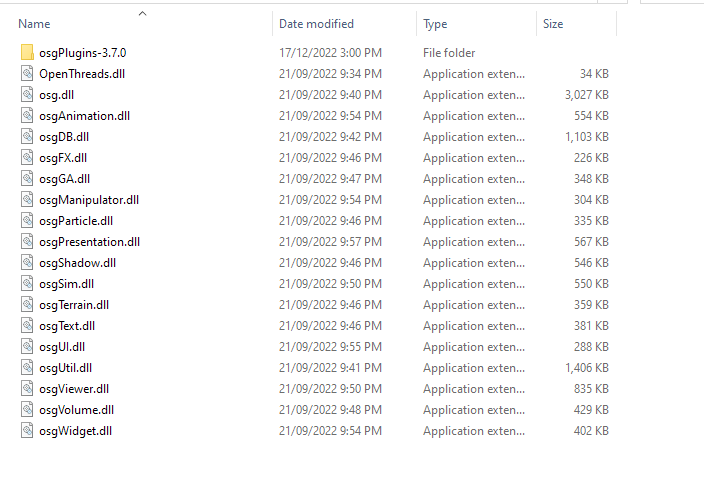Select the osgViewer.dll file name
Viewport: 704px width, 503px height.
(74, 389)
